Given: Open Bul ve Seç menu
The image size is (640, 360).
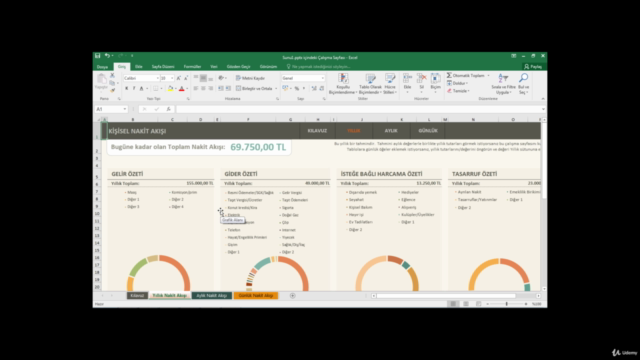Looking at the screenshot, I should 524,84.
